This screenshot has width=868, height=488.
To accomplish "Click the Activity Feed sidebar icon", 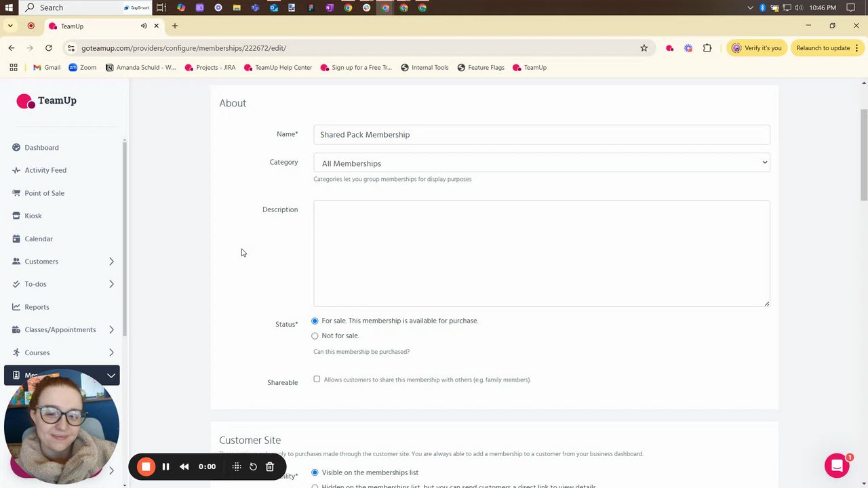I will coord(16,170).
